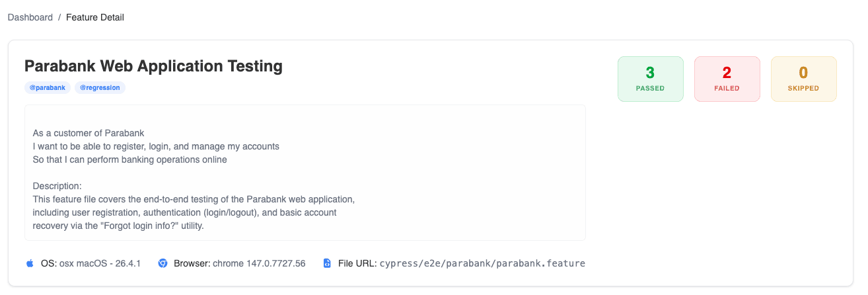The height and width of the screenshot is (295, 868).
Task: Click the @regression tag
Action: (x=100, y=87)
